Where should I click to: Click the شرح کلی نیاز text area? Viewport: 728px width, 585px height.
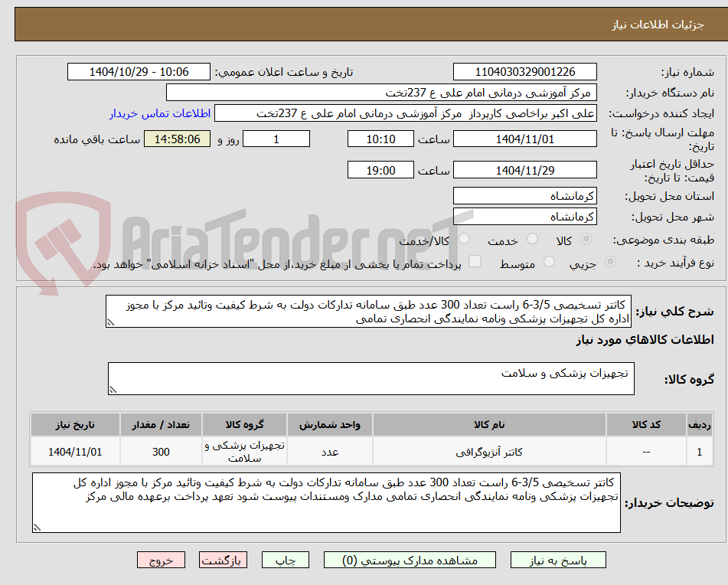[x=368, y=312]
